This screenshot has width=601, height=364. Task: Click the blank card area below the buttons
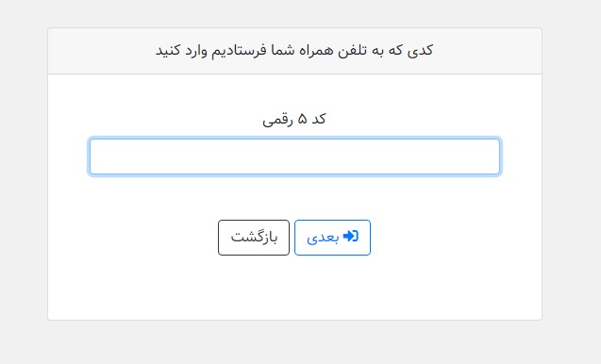tap(294, 289)
